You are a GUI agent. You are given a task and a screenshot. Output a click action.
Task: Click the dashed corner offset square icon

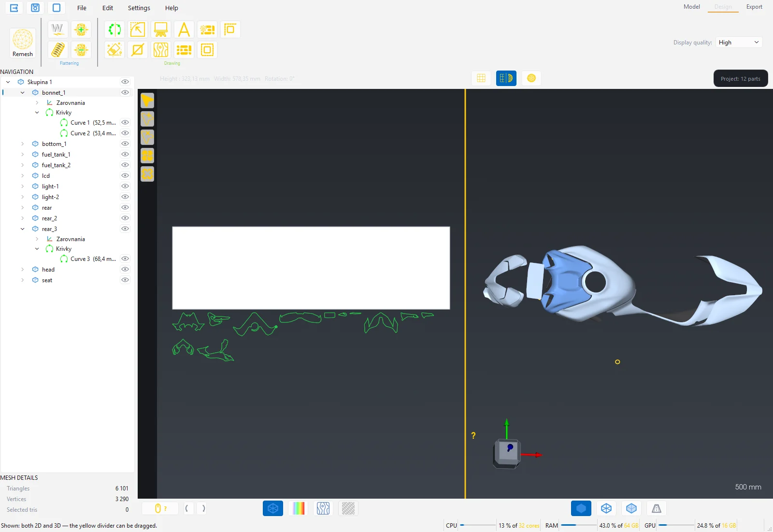tap(230, 29)
